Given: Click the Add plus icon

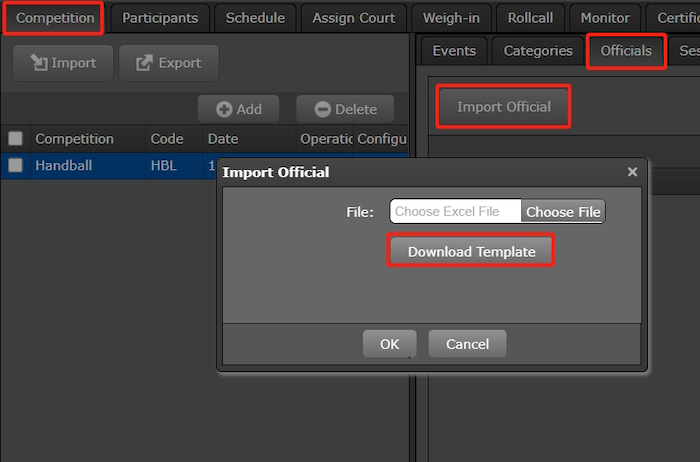Looking at the screenshot, I should click(224, 109).
